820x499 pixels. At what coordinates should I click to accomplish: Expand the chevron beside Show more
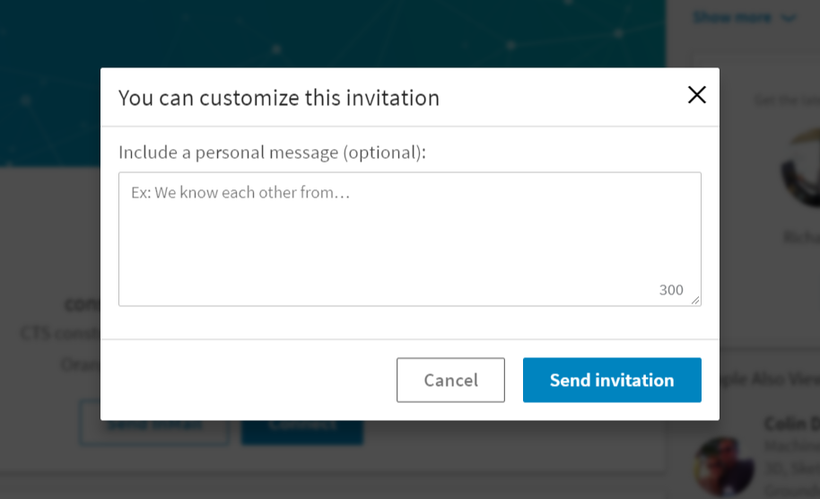pos(788,18)
